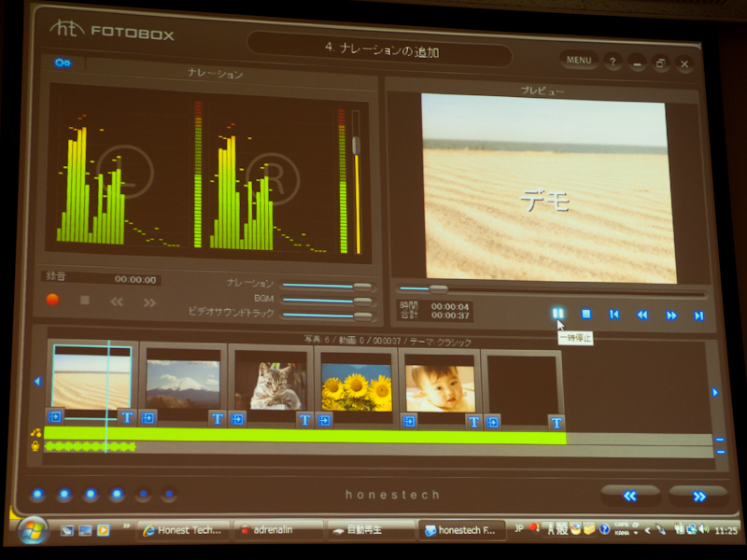This screenshot has height=560, width=747.
Task: Select the Mt. Fuji thumbnail in the storyboard
Action: [184, 381]
